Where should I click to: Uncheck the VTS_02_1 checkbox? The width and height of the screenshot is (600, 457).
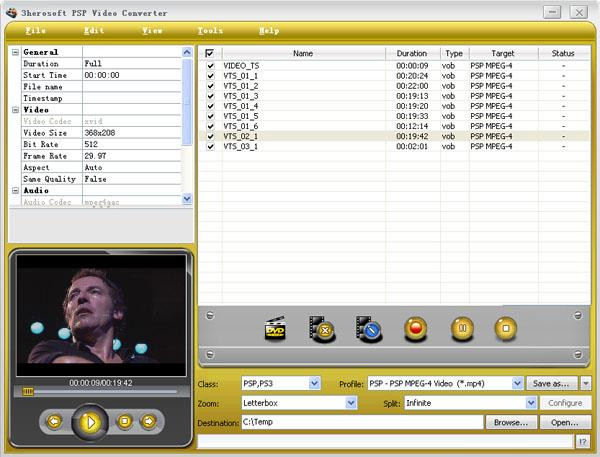[x=210, y=136]
